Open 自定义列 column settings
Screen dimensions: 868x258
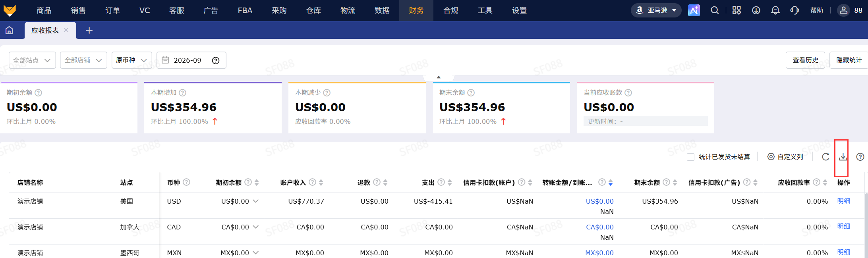785,157
